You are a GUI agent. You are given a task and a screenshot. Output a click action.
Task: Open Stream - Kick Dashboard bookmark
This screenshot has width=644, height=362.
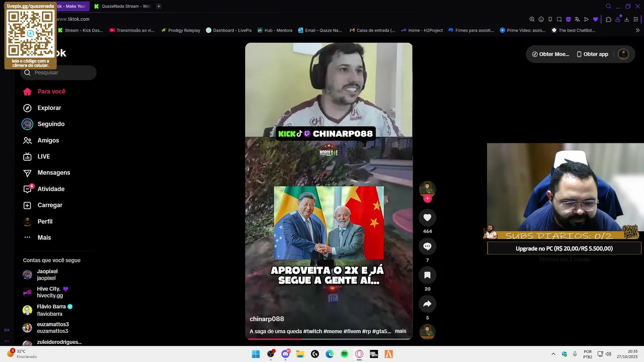click(x=80, y=30)
